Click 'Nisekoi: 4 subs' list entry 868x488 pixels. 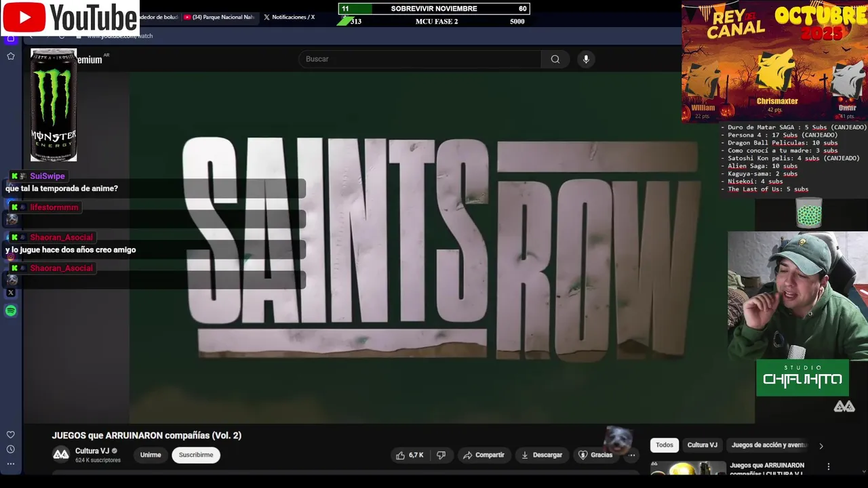tap(755, 182)
